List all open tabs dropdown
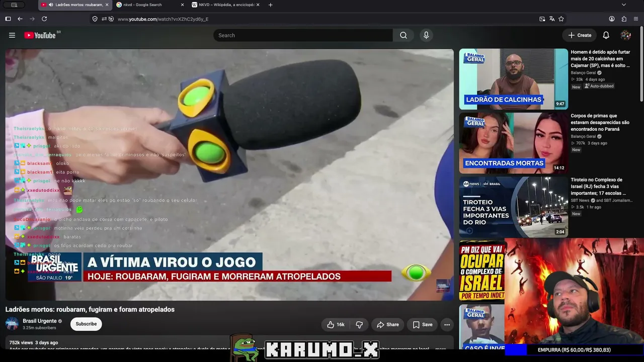The height and width of the screenshot is (362, 644). [624, 5]
